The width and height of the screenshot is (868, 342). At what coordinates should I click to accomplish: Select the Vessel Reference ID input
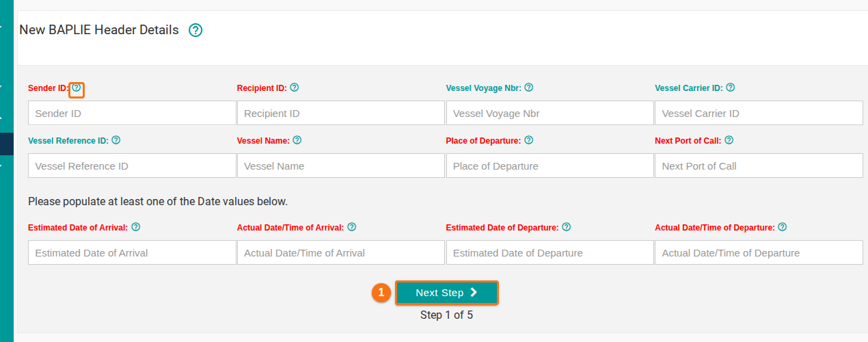pos(132,166)
